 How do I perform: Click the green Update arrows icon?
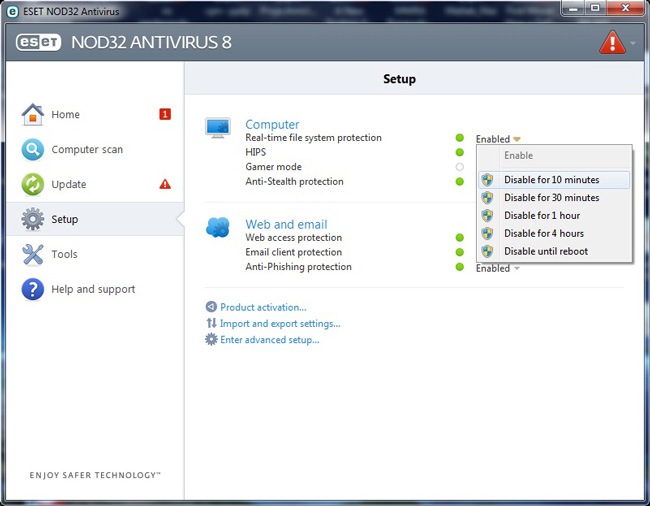[x=33, y=184]
